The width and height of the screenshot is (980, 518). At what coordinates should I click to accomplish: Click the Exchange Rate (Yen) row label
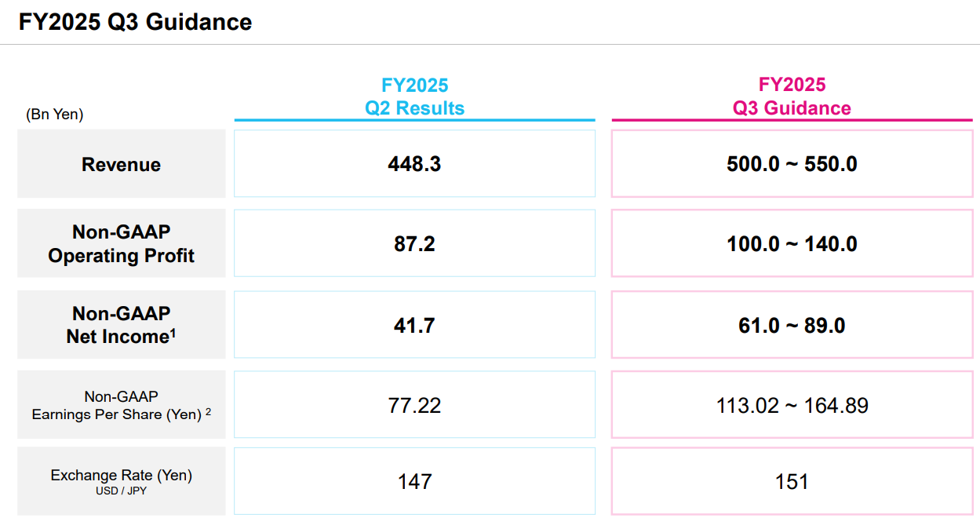click(121, 476)
